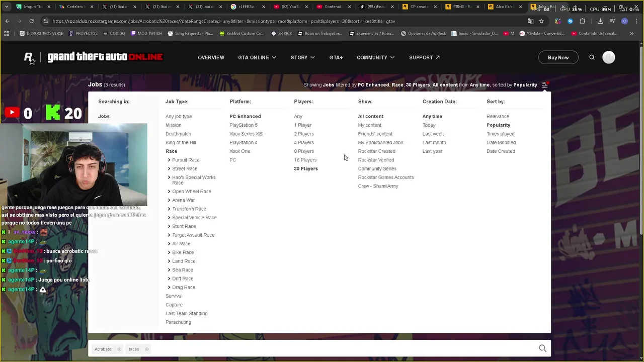Sort by Times played
Viewport: 644px width, 362px height.
coord(500,134)
